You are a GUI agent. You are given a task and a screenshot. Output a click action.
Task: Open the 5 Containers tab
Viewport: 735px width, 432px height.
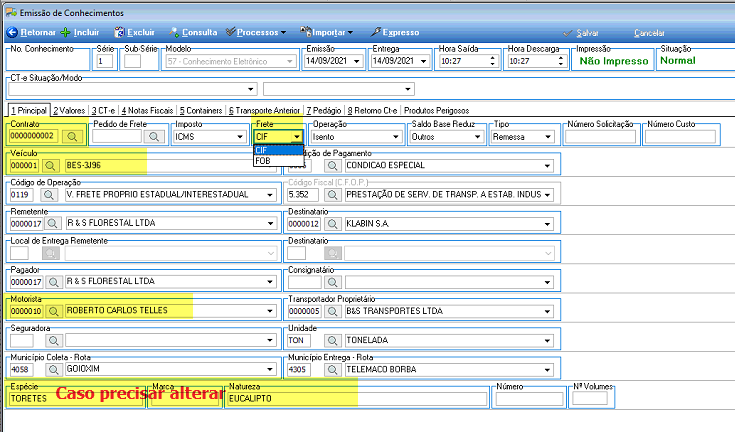(x=201, y=111)
